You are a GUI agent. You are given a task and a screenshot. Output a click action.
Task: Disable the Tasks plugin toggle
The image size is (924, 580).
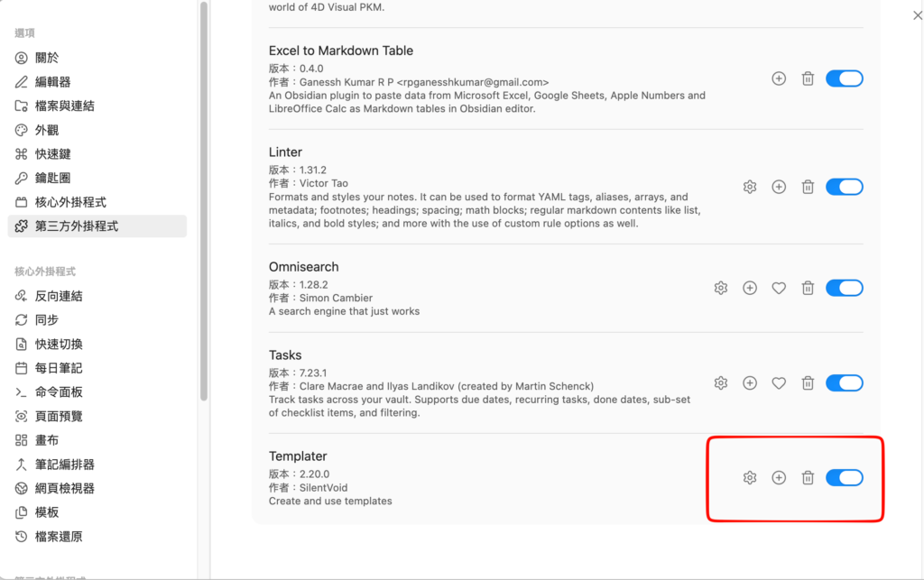(845, 383)
